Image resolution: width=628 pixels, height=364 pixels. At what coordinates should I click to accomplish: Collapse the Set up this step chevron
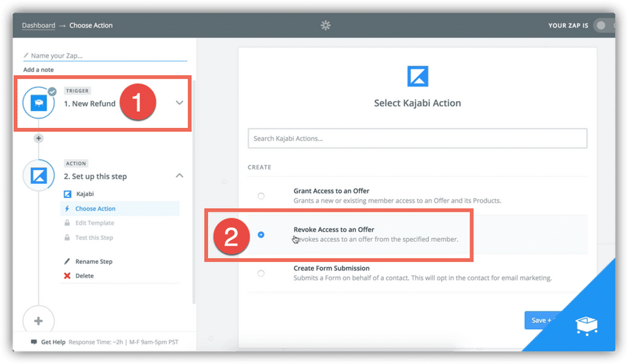179,176
